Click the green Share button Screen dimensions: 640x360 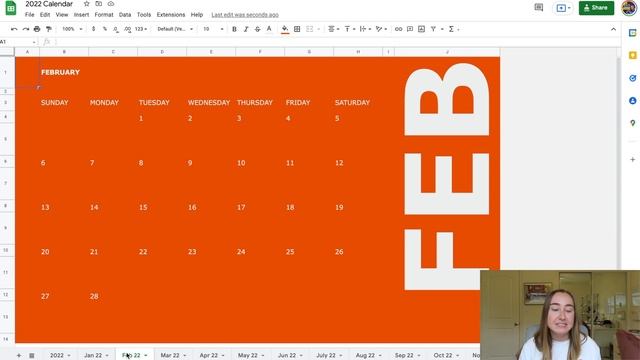(x=596, y=8)
